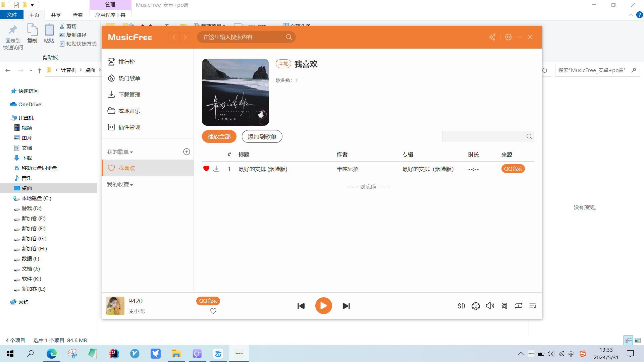
Task: Unlike 最好的安排 via red heart
Action: coord(206,169)
